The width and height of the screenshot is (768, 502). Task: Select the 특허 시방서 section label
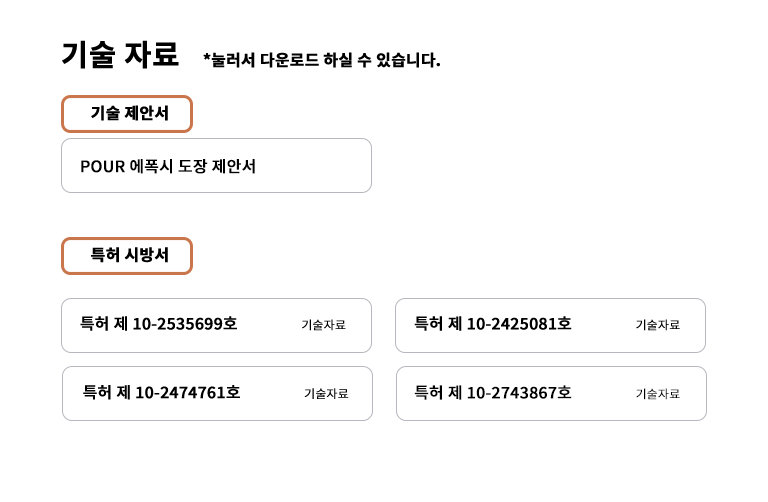[x=127, y=256]
